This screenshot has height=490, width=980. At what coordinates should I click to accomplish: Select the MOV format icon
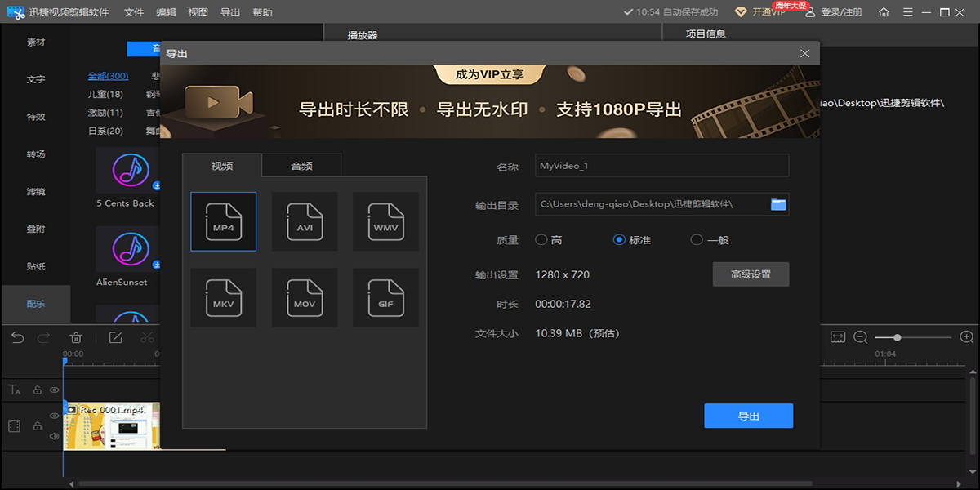[305, 298]
